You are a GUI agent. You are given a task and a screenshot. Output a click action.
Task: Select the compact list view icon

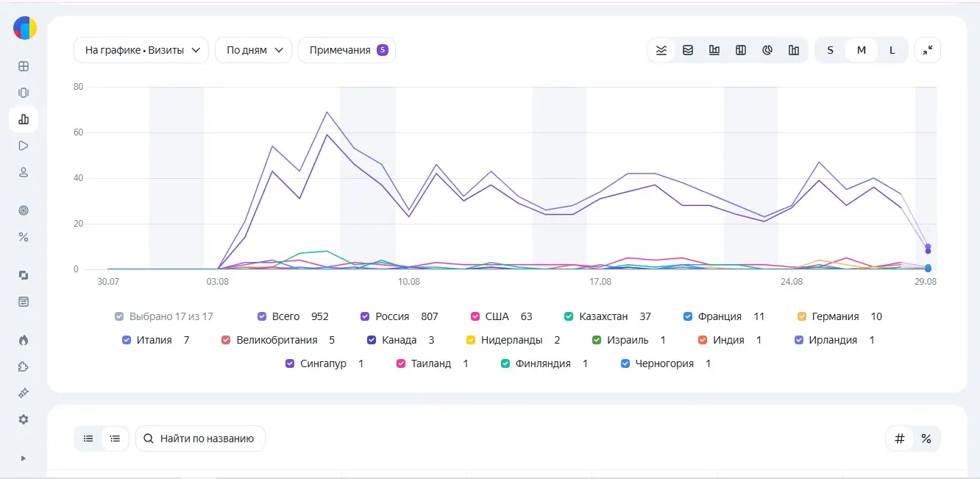pos(88,439)
